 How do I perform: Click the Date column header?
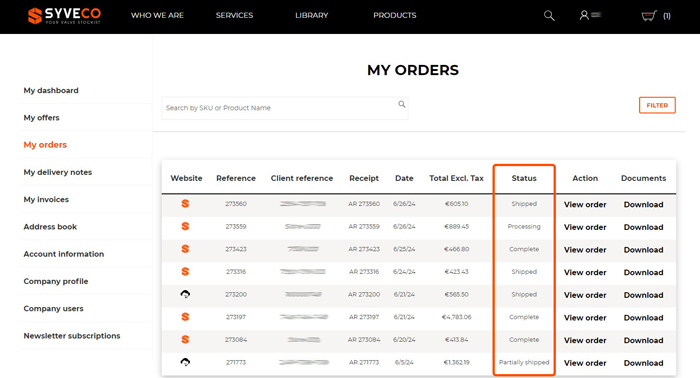pyautogui.click(x=404, y=178)
